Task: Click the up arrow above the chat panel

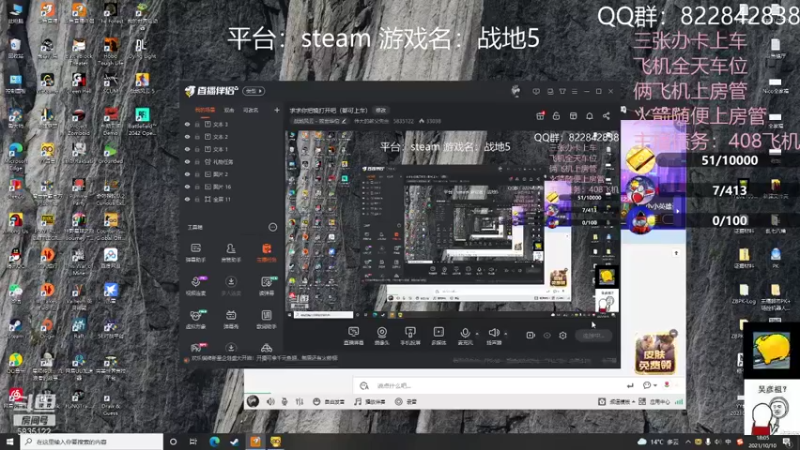Action: (x=677, y=253)
